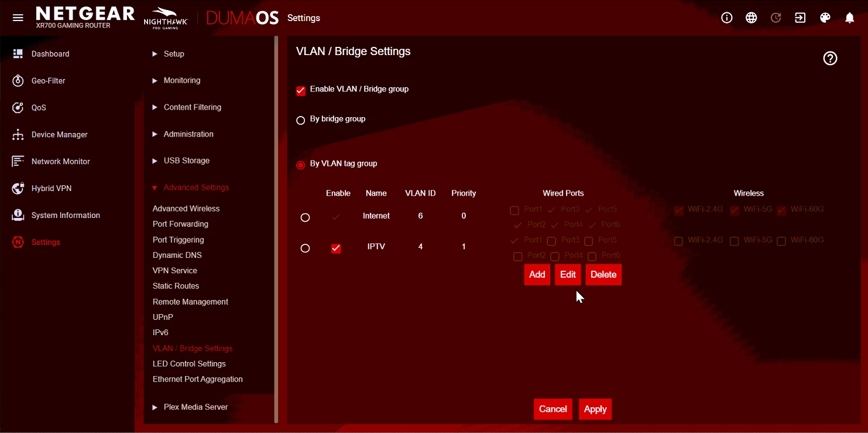Click the Cancel button
Image resolution: width=868 pixels, height=433 pixels.
point(553,410)
